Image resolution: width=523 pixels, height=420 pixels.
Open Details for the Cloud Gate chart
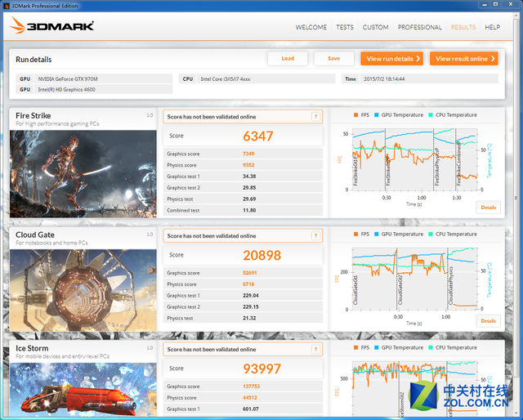488,321
